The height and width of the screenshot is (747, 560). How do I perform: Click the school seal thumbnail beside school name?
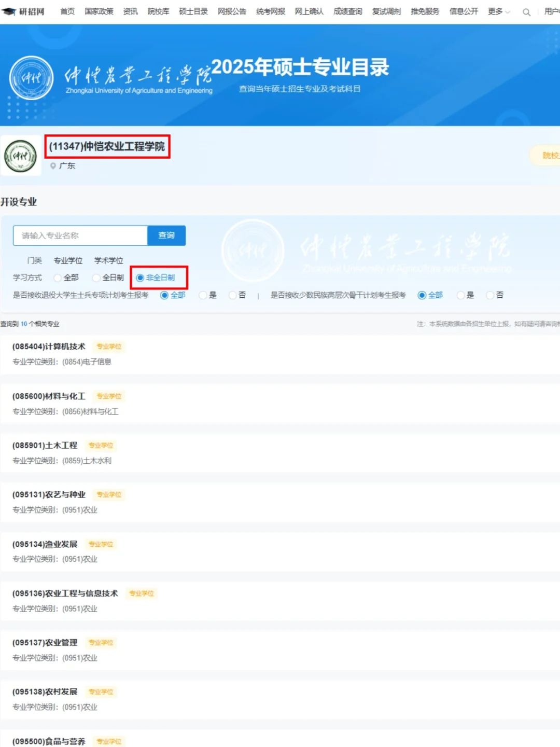21,156
